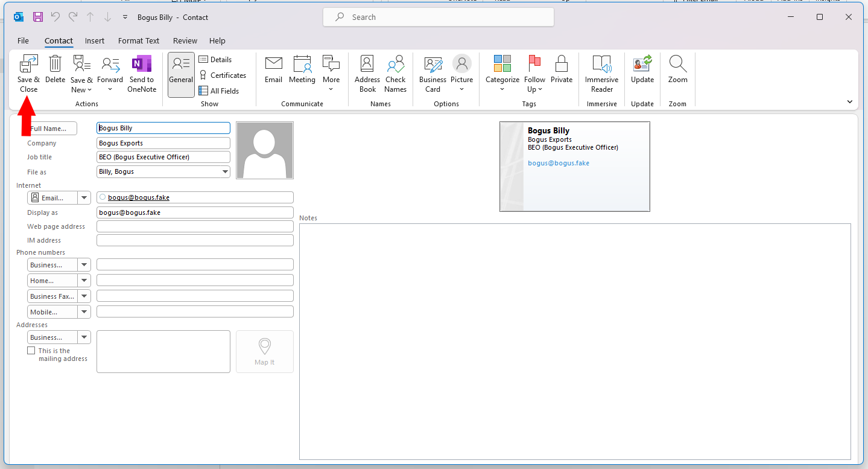The width and height of the screenshot is (868, 469).
Task: Schedule a Meeting with the contact
Action: coord(302,64)
